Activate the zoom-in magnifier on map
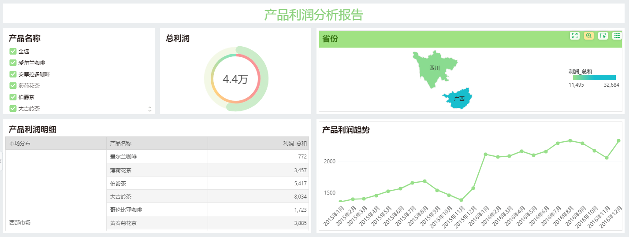Image resolution: width=644 pixels, height=243 pixels. coord(588,36)
